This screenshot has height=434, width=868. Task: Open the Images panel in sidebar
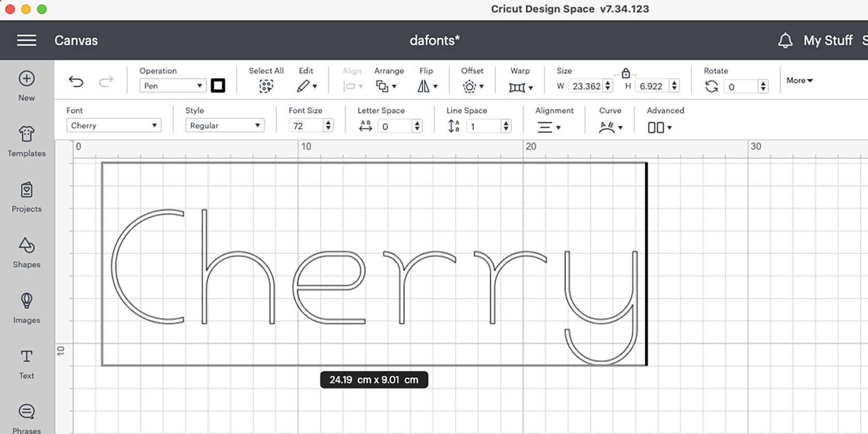point(26,308)
